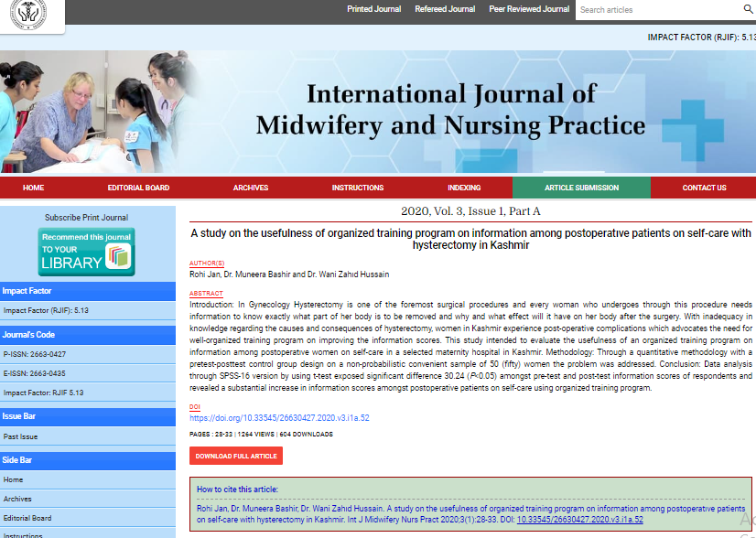
Task: Click the Impact Factor: RJIF 5.13 row
Action: 88,393
